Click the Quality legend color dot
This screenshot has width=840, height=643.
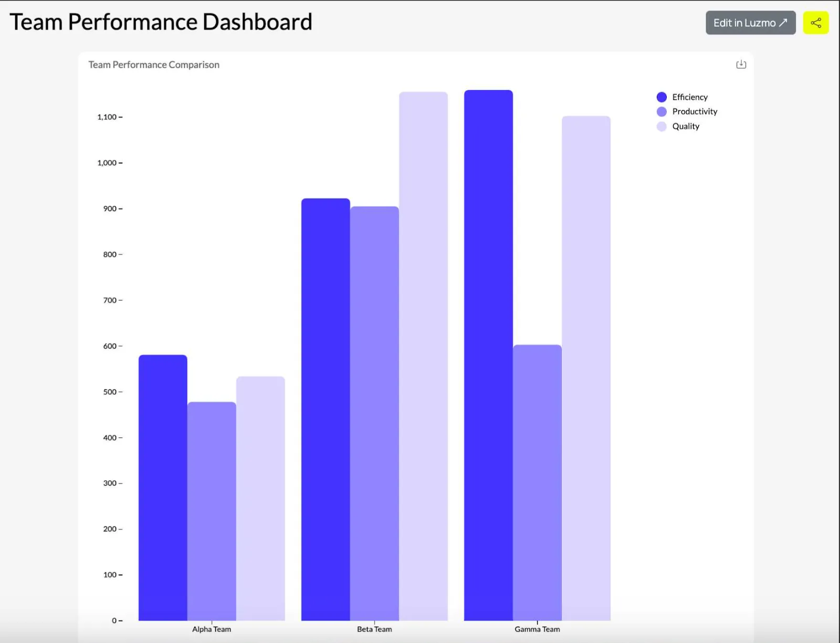click(x=661, y=126)
